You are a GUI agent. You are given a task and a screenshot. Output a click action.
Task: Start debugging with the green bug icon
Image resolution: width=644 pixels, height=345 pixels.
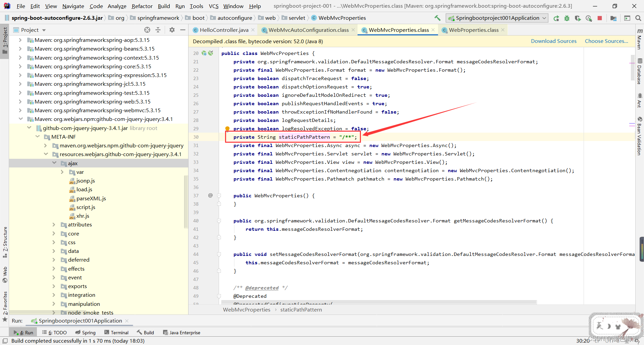(x=567, y=18)
